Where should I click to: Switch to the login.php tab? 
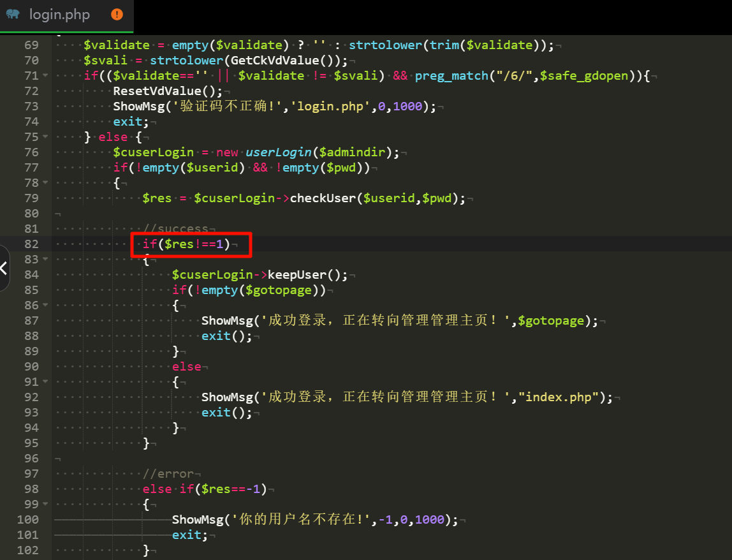(x=59, y=14)
